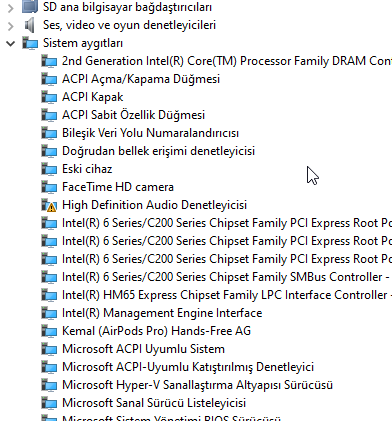The width and height of the screenshot is (392, 421).
Task: Select Microsoft ACPI Uyumlu Sistem
Action: tap(143, 349)
